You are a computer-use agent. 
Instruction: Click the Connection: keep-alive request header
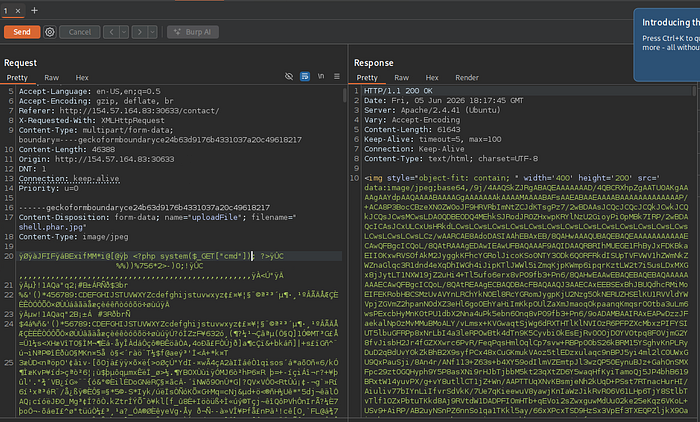pyautogui.click(x=69, y=179)
